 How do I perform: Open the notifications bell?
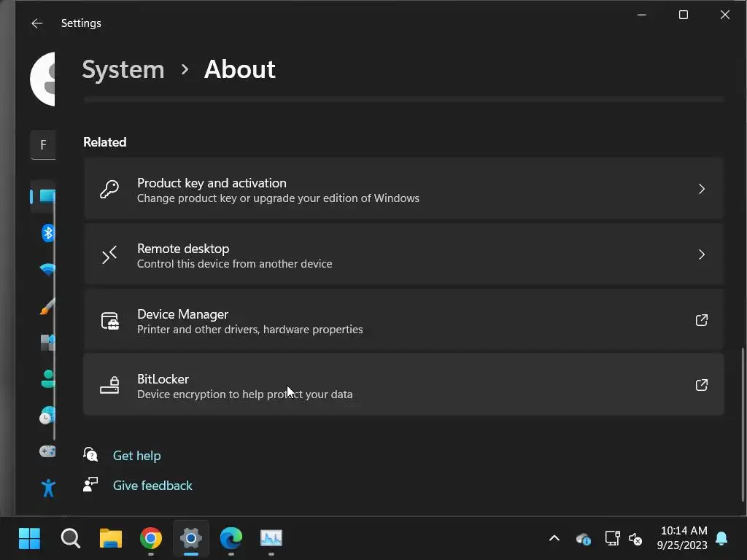[721, 539]
